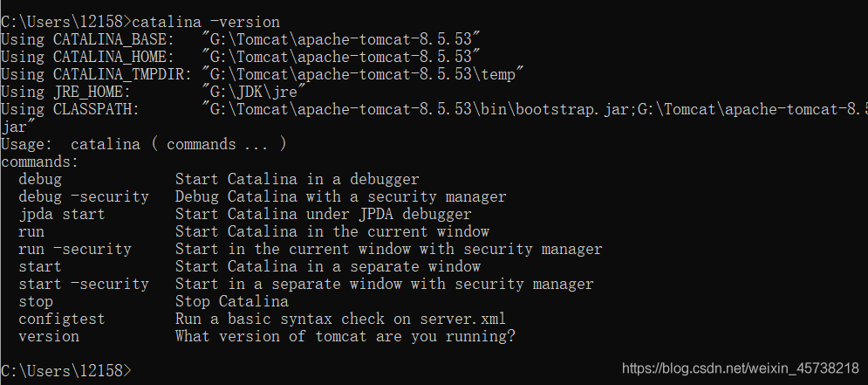The height and width of the screenshot is (385, 868).
Task: Click the "start -security" command entry
Action: click(x=83, y=284)
